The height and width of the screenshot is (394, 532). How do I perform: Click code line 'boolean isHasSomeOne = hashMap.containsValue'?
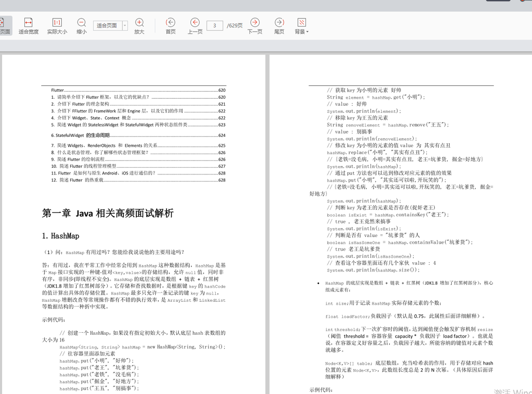[400, 242]
